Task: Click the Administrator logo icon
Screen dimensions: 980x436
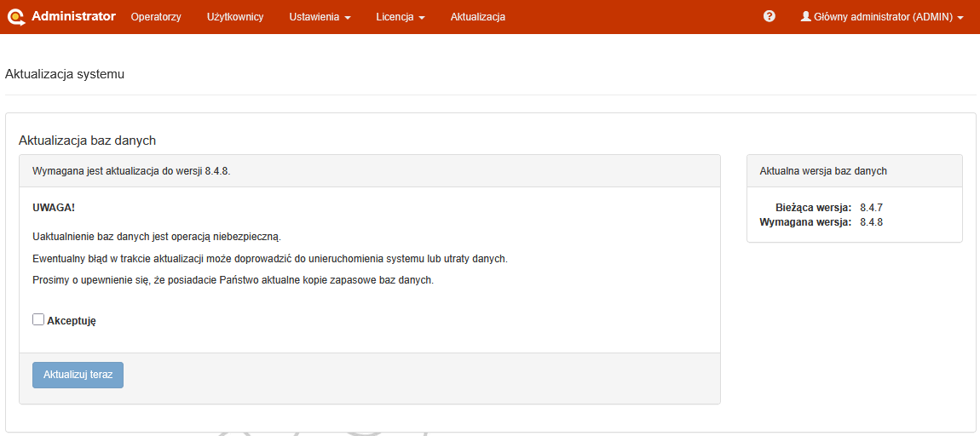Action: point(16,16)
